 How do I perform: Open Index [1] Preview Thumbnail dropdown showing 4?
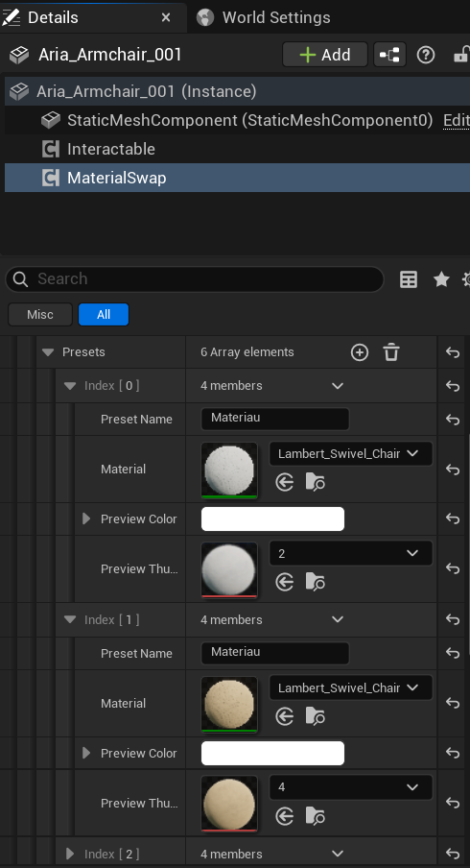tap(350, 787)
